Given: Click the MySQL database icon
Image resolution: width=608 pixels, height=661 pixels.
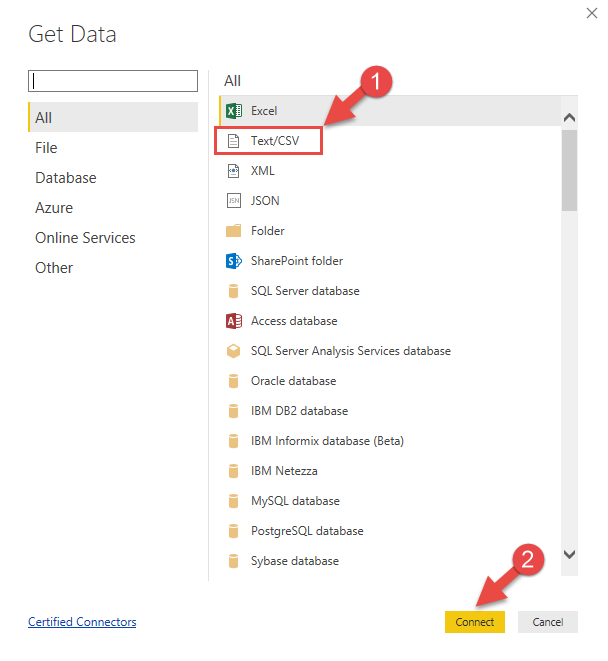Looking at the screenshot, I should coord(234,501).
